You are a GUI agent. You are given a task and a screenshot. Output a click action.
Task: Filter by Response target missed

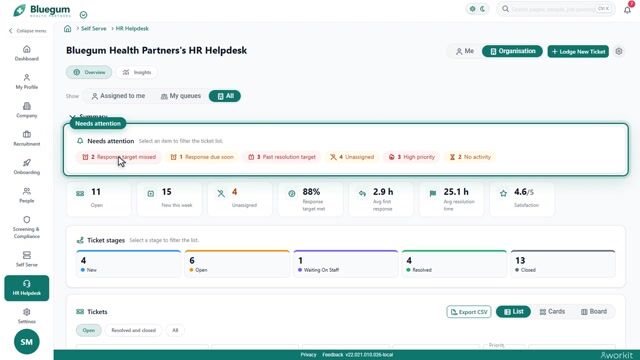tap(119, 157)
